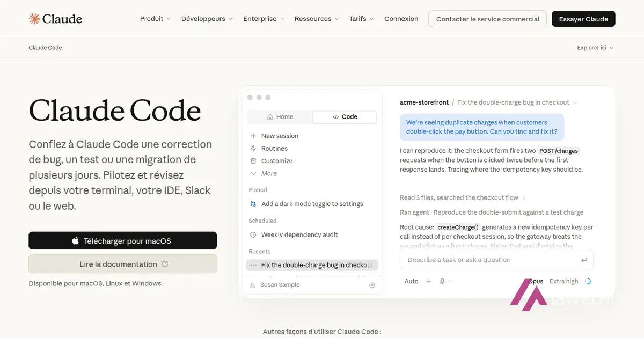Expand the Enterprise navigation menu
Viewport: 644px width, 338px height.
[x=264, y=19]
